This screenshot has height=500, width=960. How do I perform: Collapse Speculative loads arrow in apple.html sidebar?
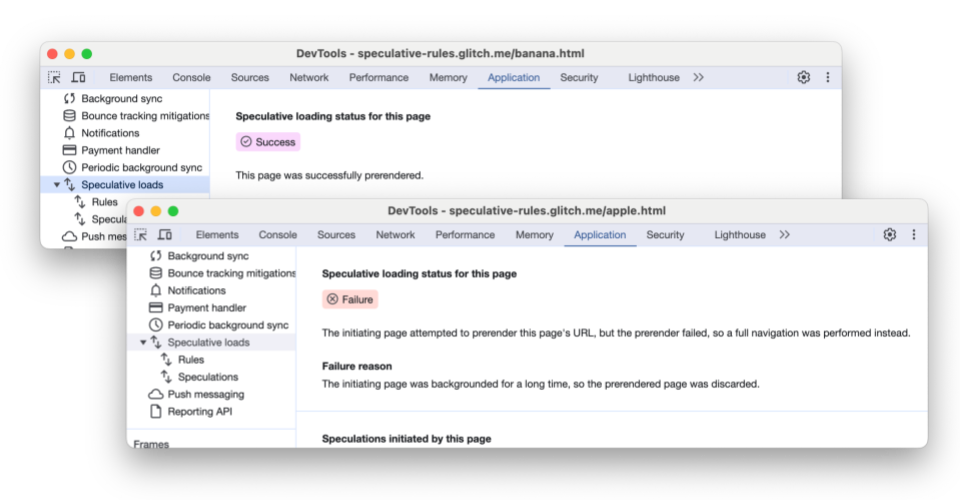coord(143,343)
